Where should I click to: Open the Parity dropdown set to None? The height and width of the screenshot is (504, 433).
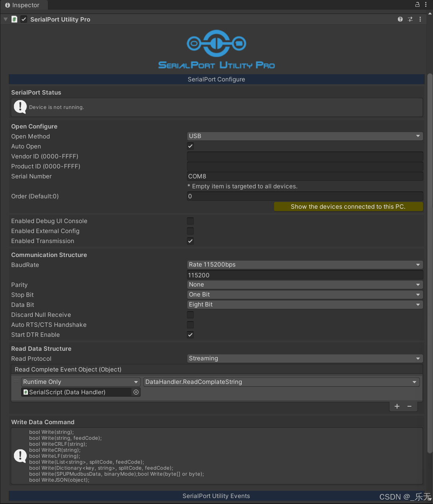tap(305, 285)
